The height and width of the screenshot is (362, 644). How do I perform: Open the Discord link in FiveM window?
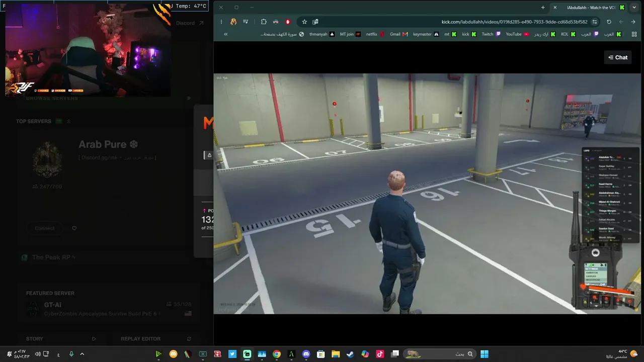[x=190, y=23]
